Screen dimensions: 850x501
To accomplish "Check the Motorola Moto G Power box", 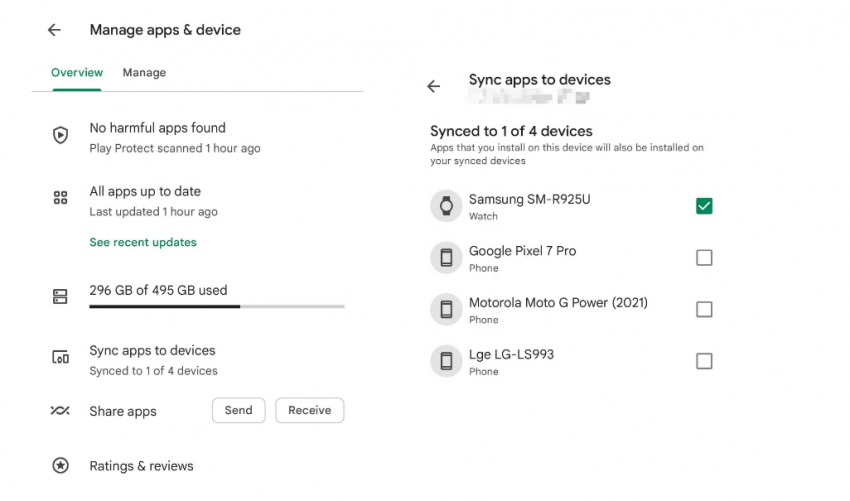I will (x=704, y=310).
